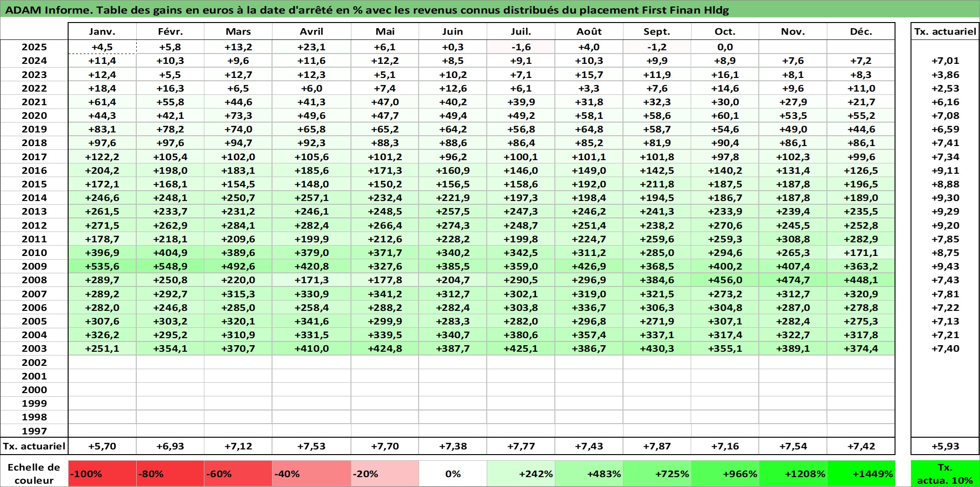Select the -20% light pink swatch
This screenshot has height=487, width=980.
385,473
